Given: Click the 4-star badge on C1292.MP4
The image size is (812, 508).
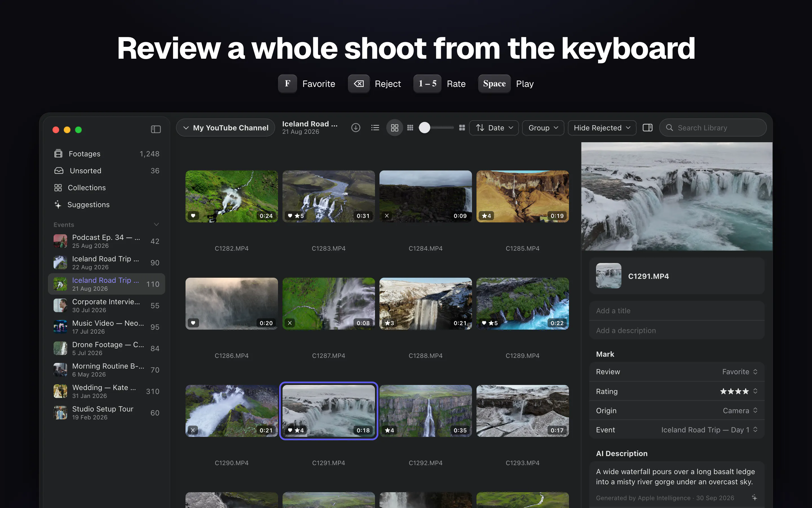Looking at the screenshot, I should 389,430.
